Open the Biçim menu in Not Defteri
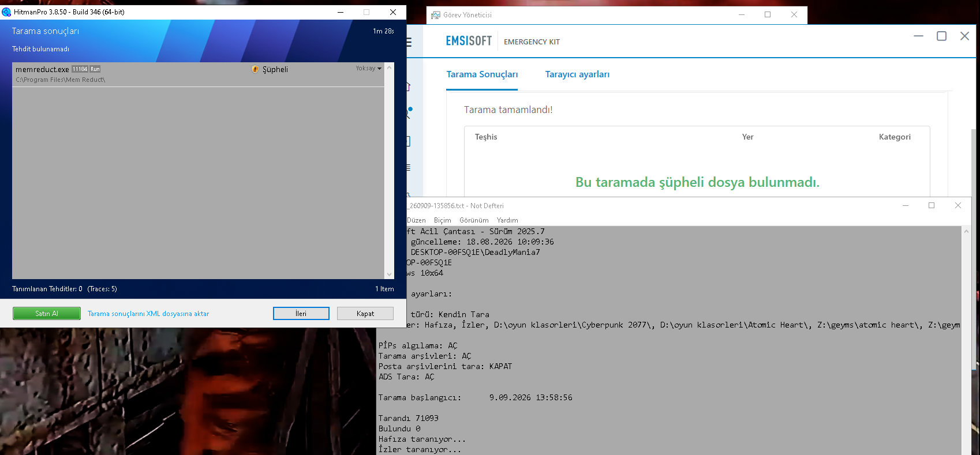This screenshot has height=455, width=980. tap(443, 220)
